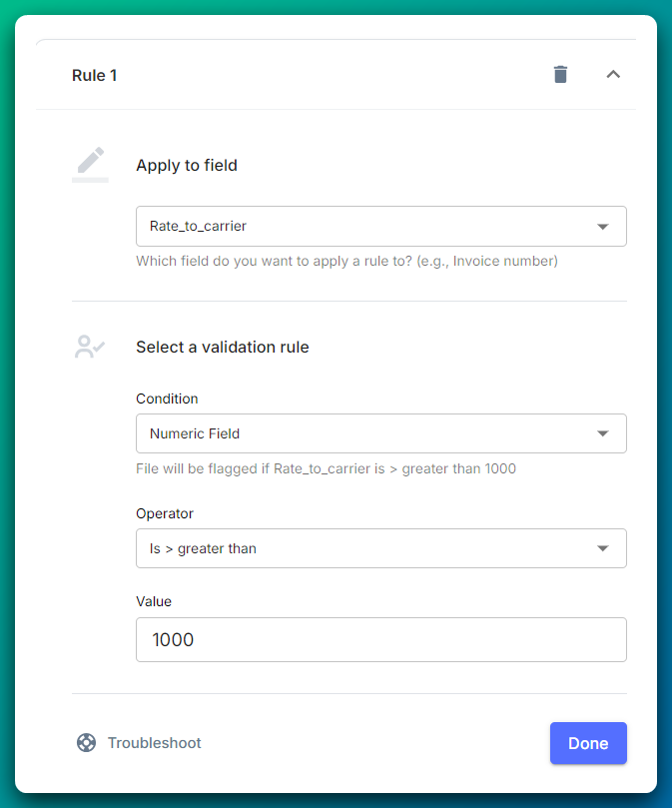The height and width of the screenshot is (808, 672).
Task: Select the Value input containing 1000
Action: pyautogui.click(x=381, y=639)
